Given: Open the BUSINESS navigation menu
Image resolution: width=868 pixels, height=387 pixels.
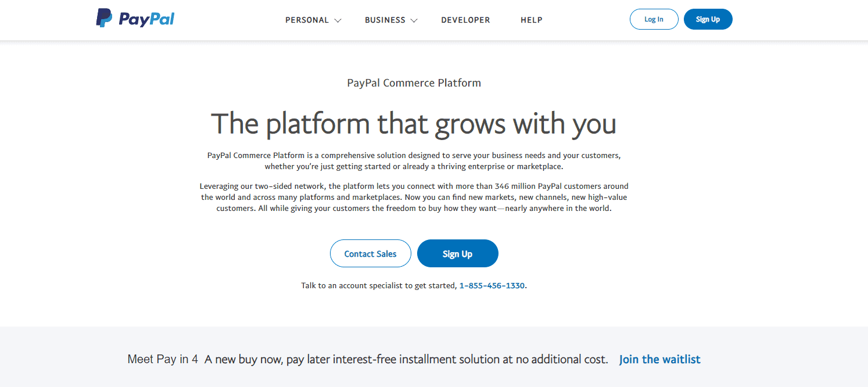Looking at the screenshot, I should pyautogui.click(x=385, y=20).
